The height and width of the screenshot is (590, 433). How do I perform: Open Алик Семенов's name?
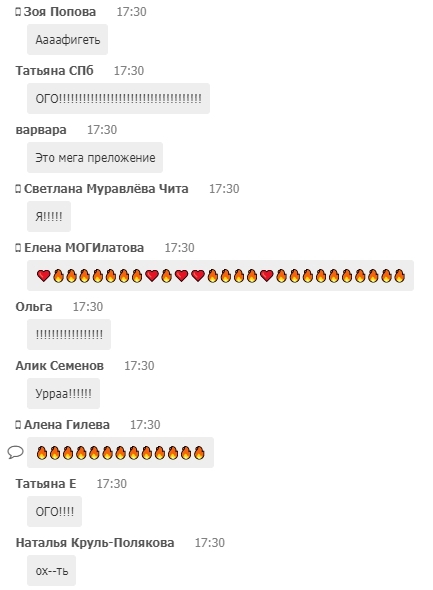coord(59,366)
